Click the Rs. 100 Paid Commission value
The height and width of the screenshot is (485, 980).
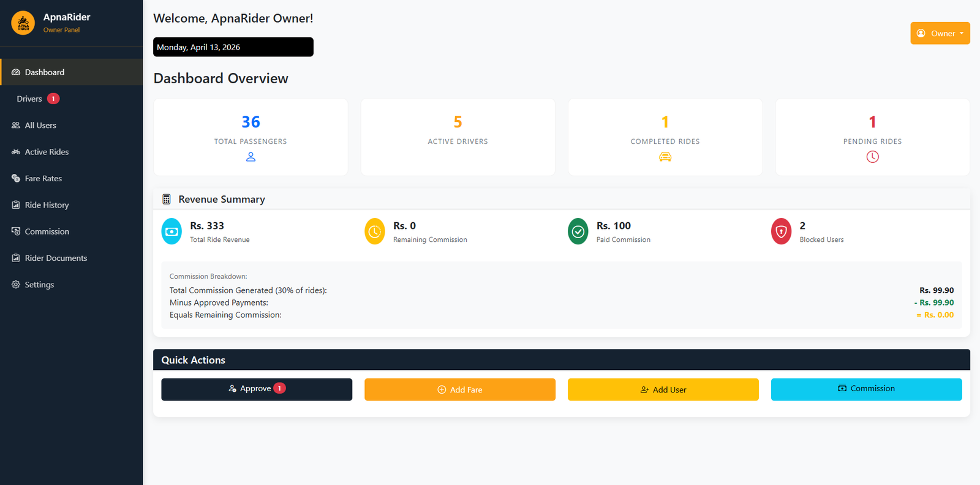coord(614,226)
